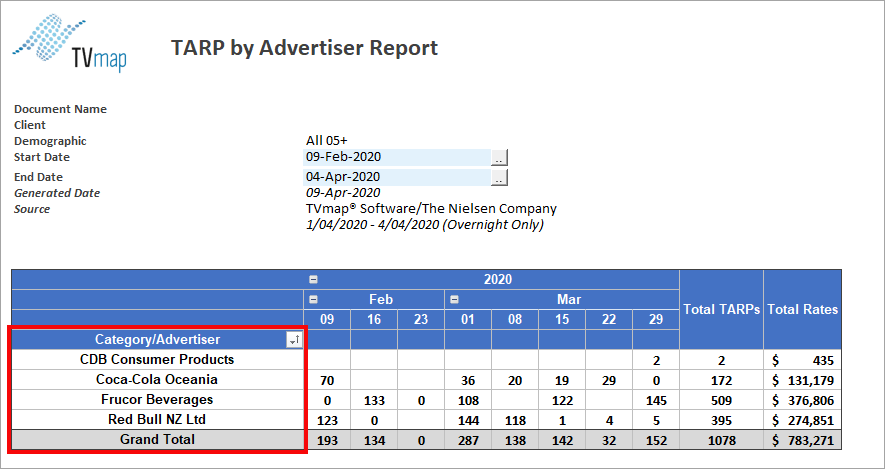Select the Start Date field 09-Feb-2020

[397, 157]
